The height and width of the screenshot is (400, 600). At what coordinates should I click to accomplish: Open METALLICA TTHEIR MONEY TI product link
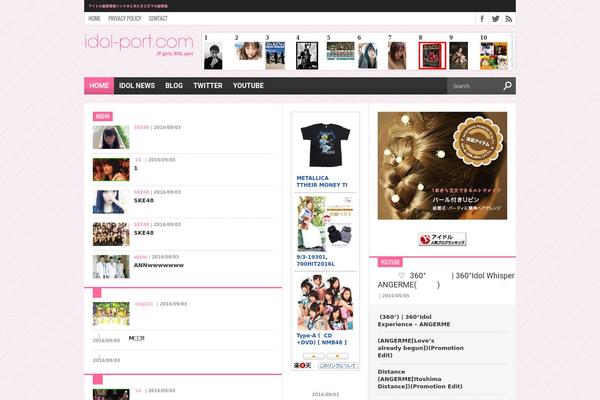tap(322, 181)
